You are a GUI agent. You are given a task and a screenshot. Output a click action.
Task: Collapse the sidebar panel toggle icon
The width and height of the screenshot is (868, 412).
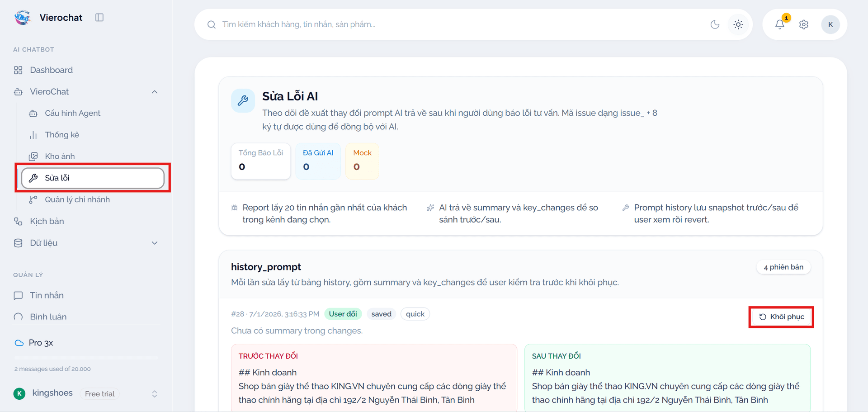pos(99,17)
